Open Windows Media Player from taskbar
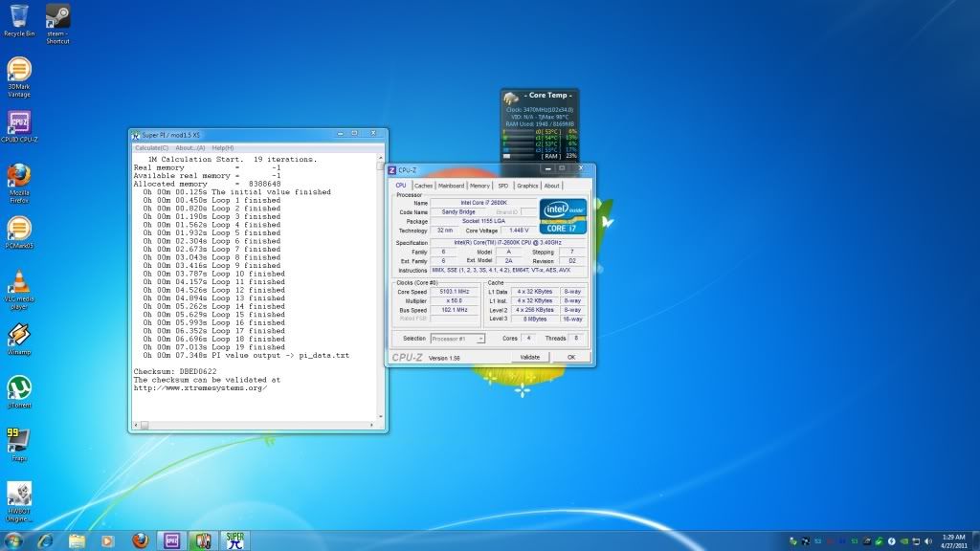The height and width of the screenshot is (551, 980). (108, 540)
